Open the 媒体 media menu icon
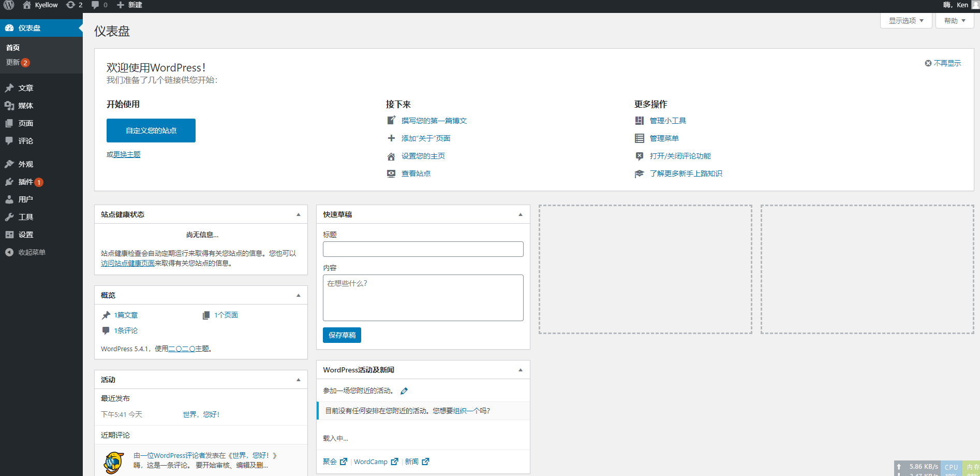The height and width of the screenshot is (476, 980). (9, 106)
